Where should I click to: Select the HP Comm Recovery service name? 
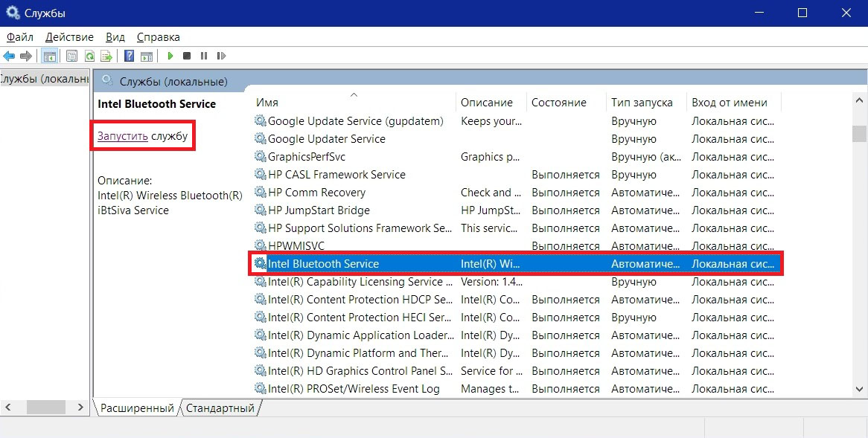316,193
